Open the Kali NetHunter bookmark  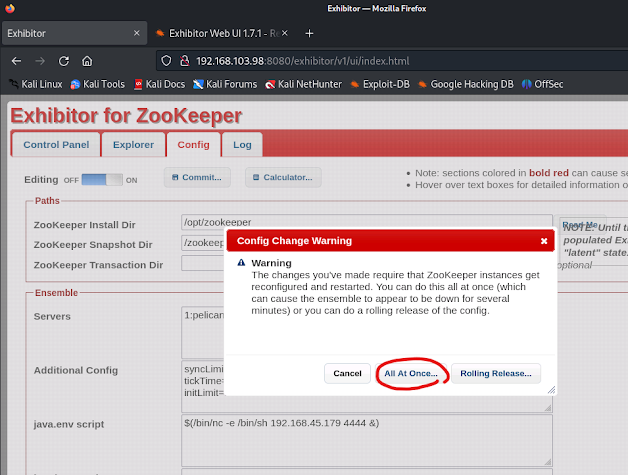[x=304, y=84]
